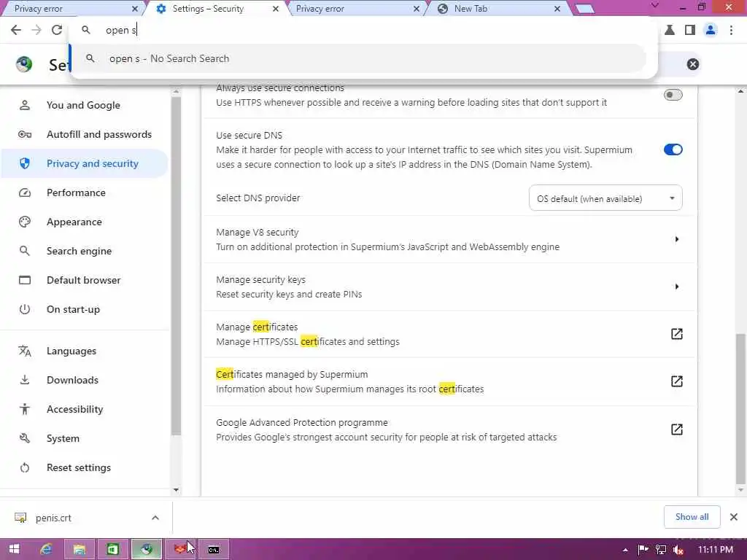This screenshot has height=560, width=747.
Task: Open the Select DNS provider dropdown
Action: point(605,198)
